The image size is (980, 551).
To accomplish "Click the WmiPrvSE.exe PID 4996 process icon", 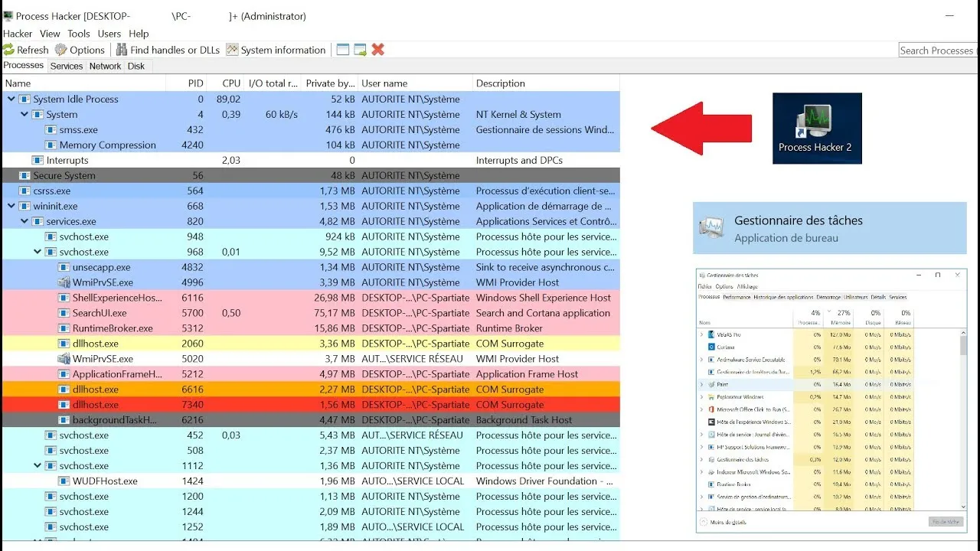I will (64, 282).
